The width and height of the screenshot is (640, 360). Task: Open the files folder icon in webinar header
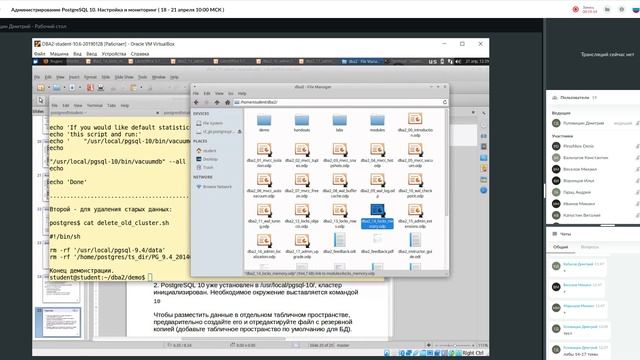click(x=607, y=9)
